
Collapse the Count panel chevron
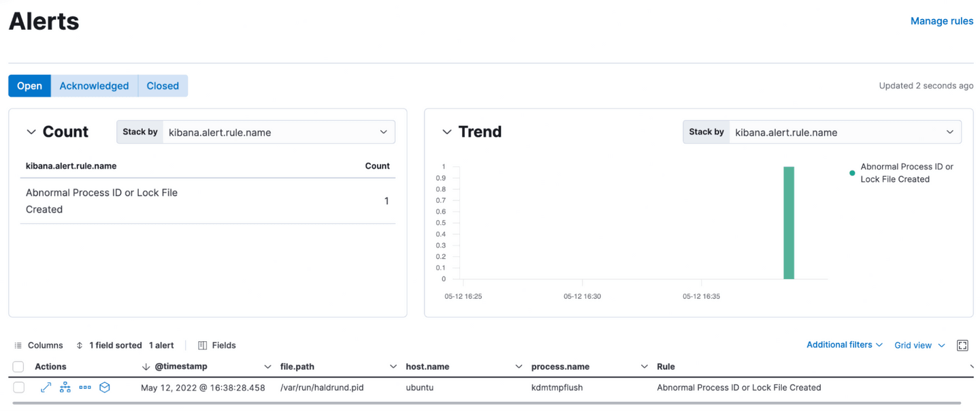pyautogui.click(x=31, y=132)
